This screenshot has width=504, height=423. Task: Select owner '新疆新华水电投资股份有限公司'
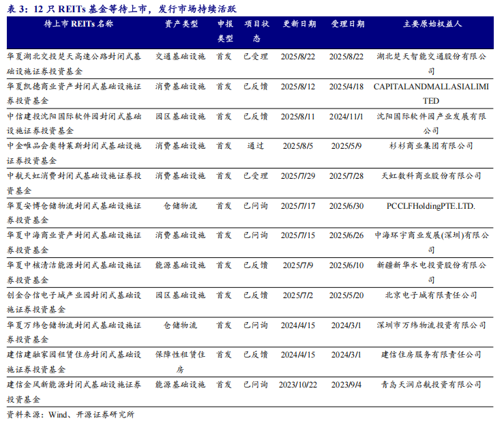pos(431,273)
